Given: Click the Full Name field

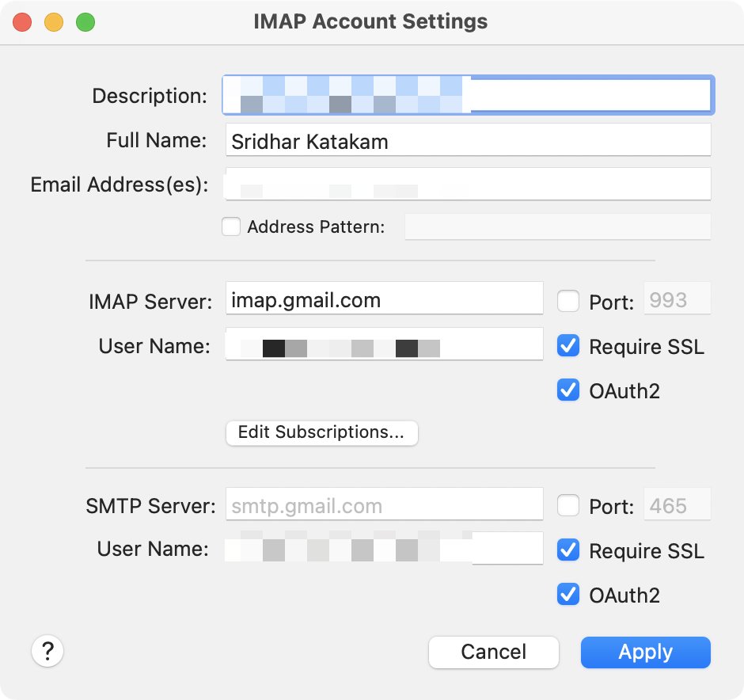Looking at the screenshot, I should pyautogui.click(x=469, y=139).
